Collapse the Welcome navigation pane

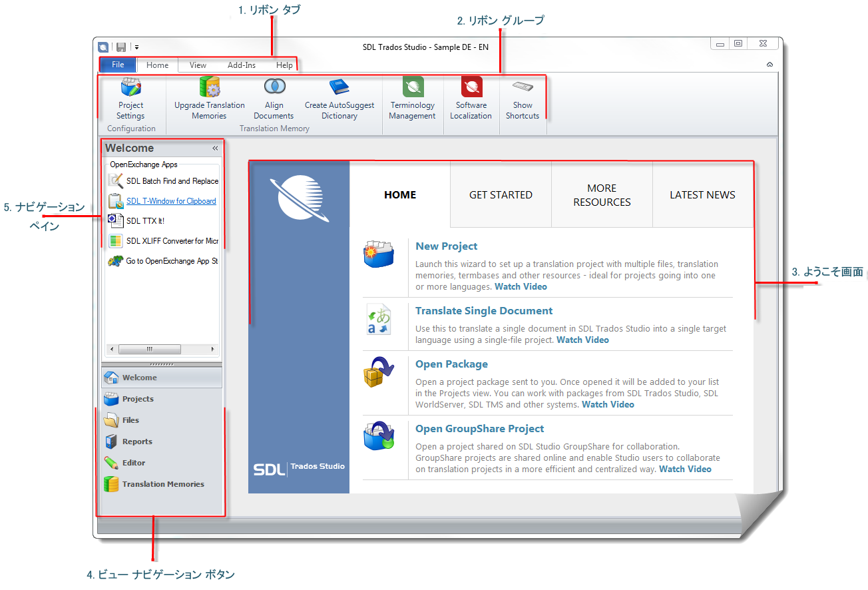(215, 148)
